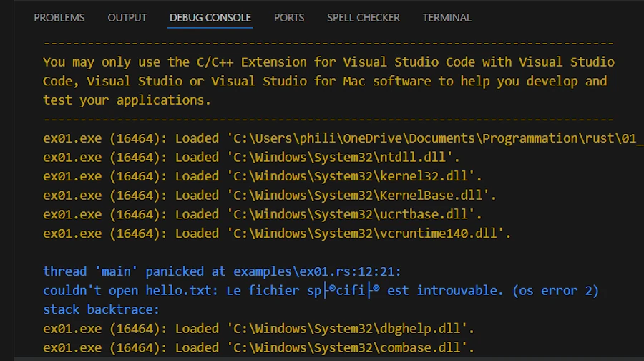Select the combase.dll loaded line
Image resolution: width=644 pixels, height=361 pixels.
point(259,347)
